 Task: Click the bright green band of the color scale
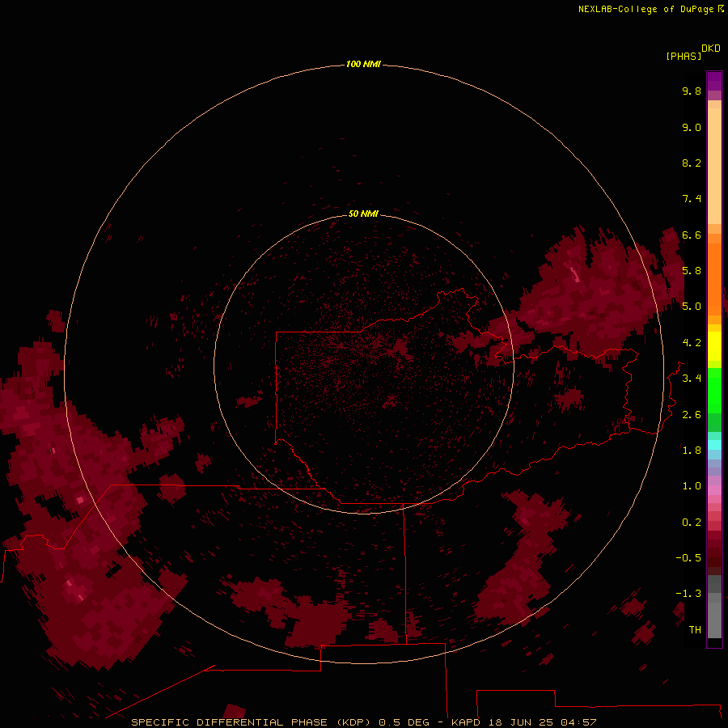coord(714,390)
